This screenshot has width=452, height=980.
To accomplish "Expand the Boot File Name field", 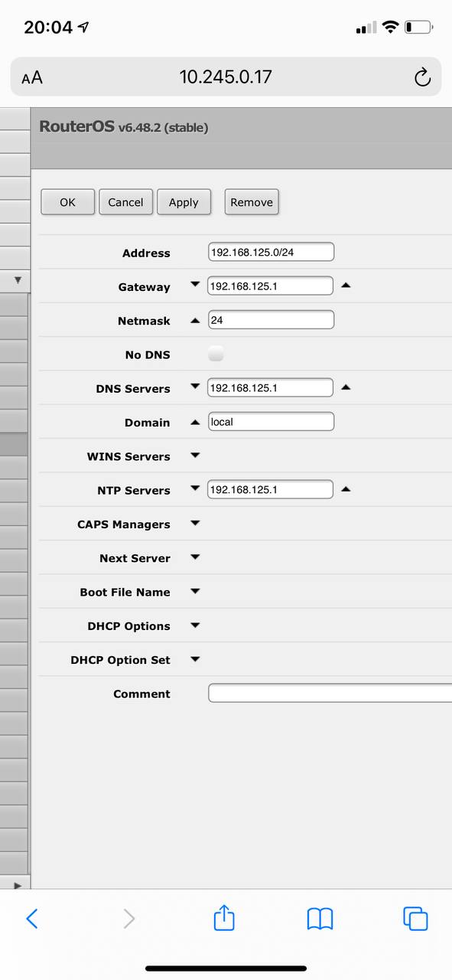I will click(195, 591).
